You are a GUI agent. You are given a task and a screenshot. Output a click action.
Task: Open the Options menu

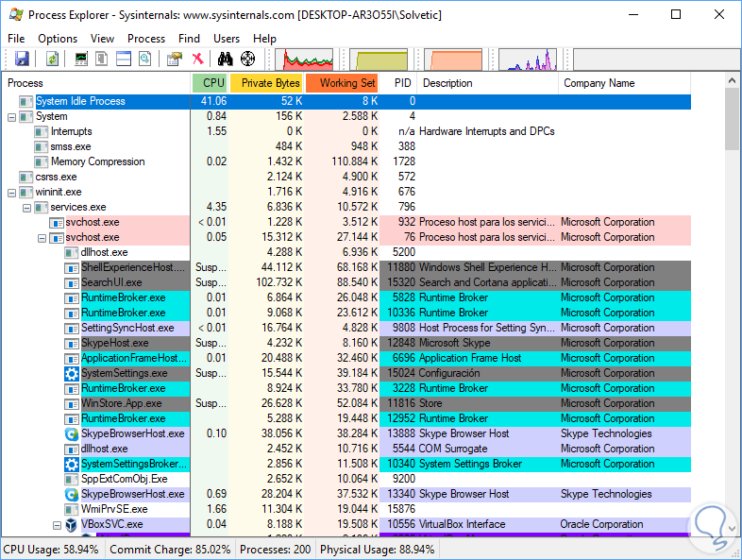[x=58, y=39]
